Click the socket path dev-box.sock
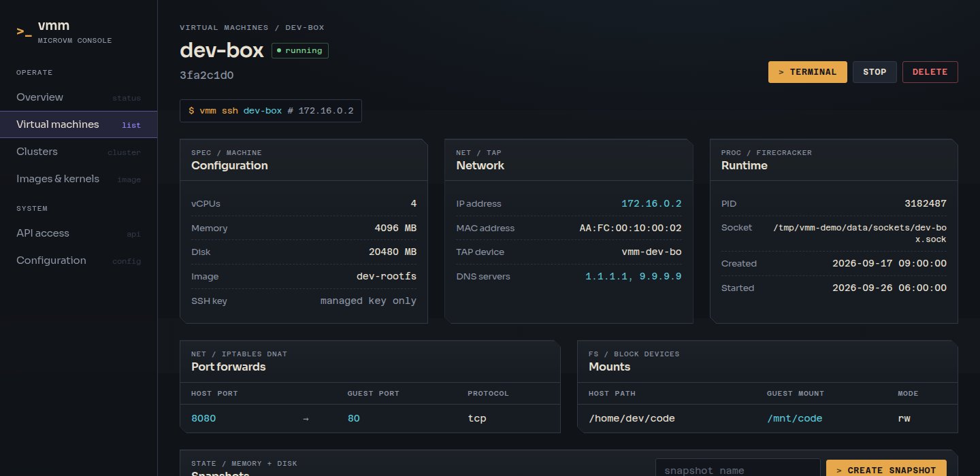The width and height of the screenshot is (980, 476). pos(860,233)
